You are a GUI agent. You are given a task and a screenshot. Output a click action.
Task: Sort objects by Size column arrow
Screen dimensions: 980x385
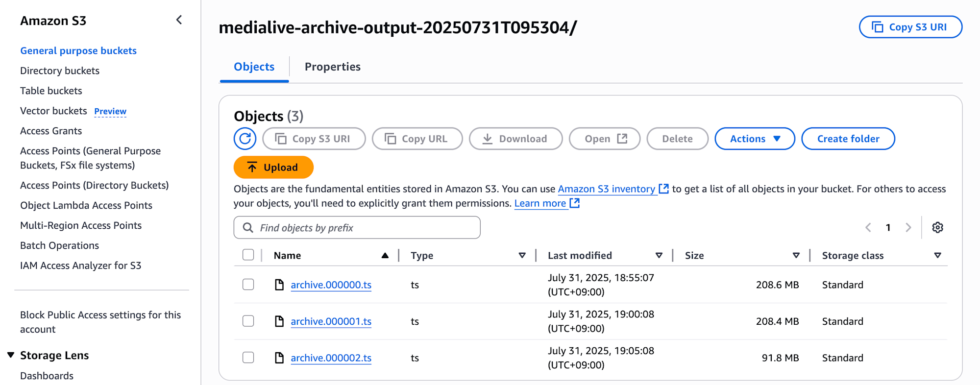point(796,255)
